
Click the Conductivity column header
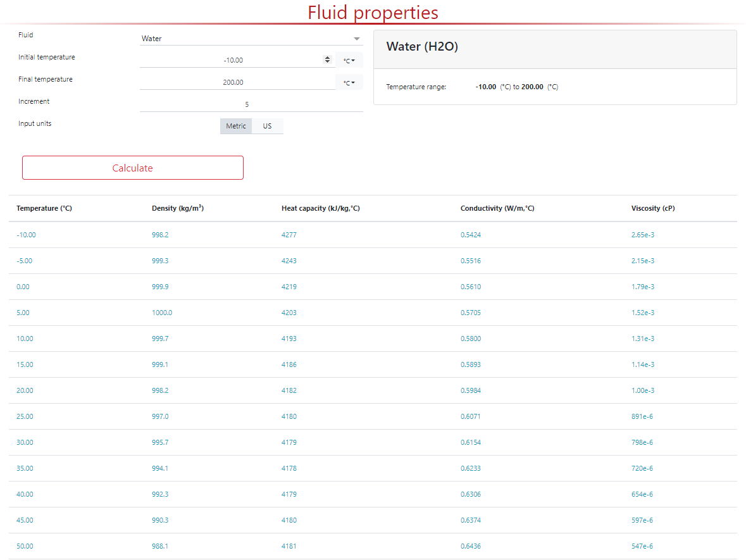(497, 208)
